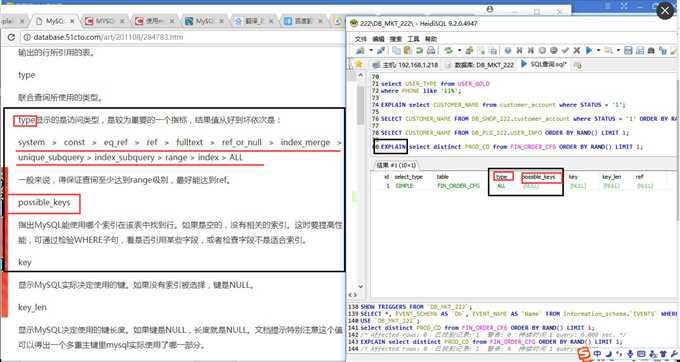
Task: Click the new query tab icon after SQL查询.sql
Action: 578,65
